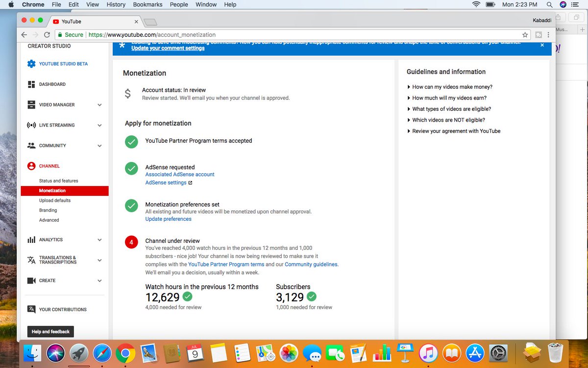Viewport: 588px width, 368px height.
Task: Open iTunes from the dock
Action: (428, 353)
